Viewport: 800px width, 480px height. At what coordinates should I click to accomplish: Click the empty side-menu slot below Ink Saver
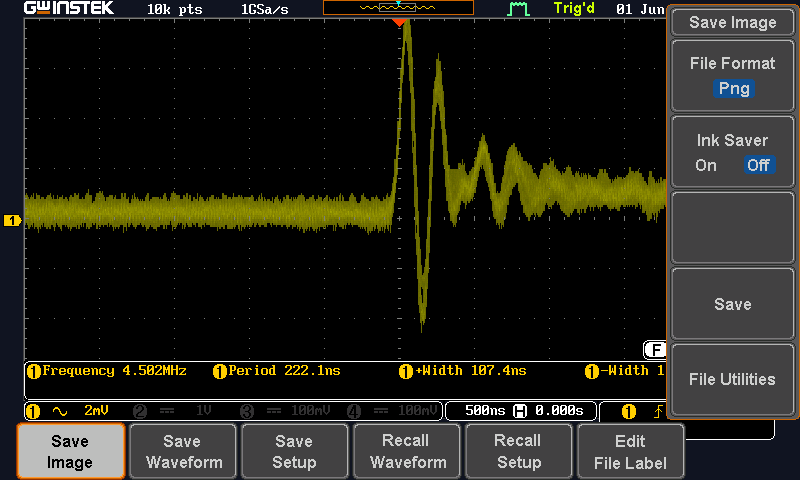733,228
